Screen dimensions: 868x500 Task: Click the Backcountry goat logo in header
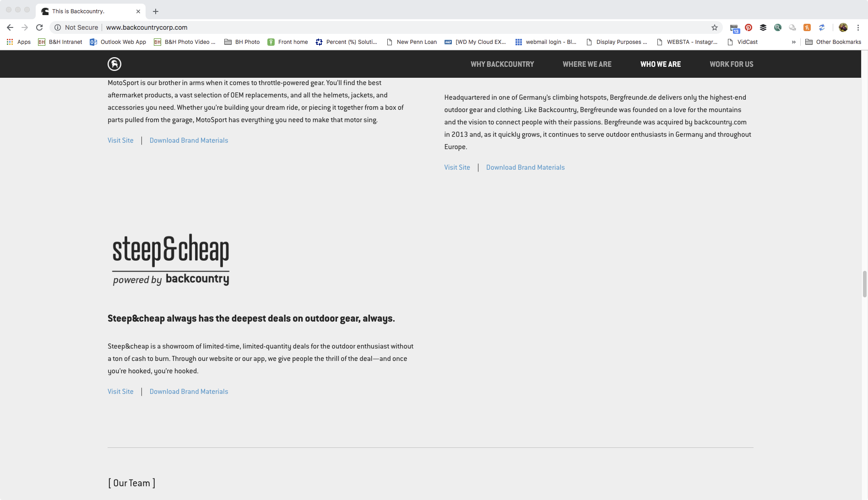pos(114,64)
